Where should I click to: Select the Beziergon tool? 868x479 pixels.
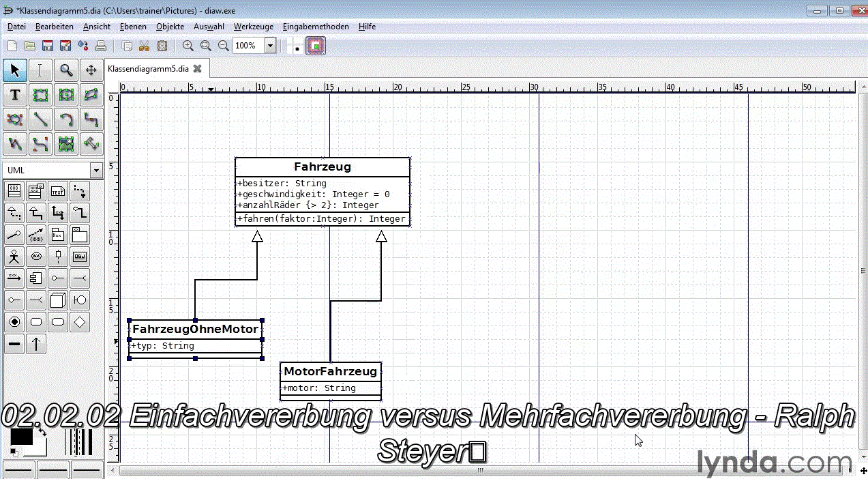pyautogui.click(x=15, y=119)
